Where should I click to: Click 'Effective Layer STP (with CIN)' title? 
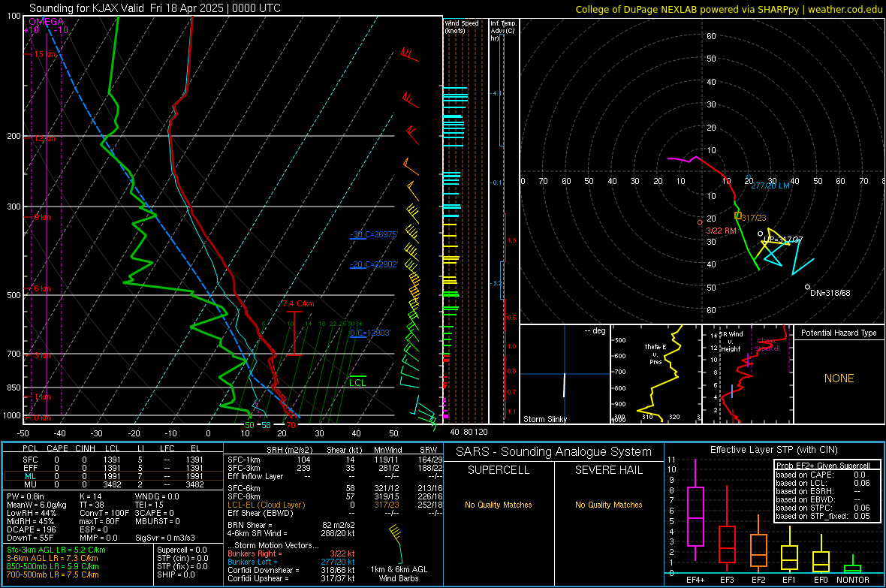point(773,450)
